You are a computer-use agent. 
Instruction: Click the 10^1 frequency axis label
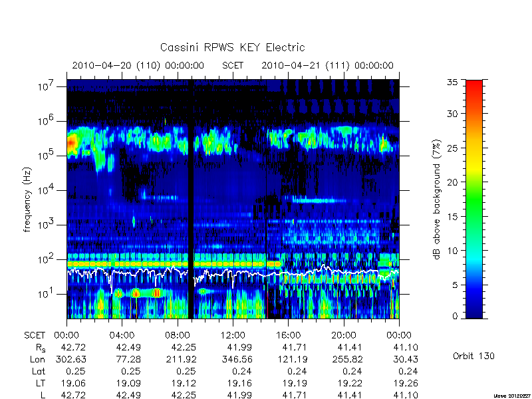45,293
